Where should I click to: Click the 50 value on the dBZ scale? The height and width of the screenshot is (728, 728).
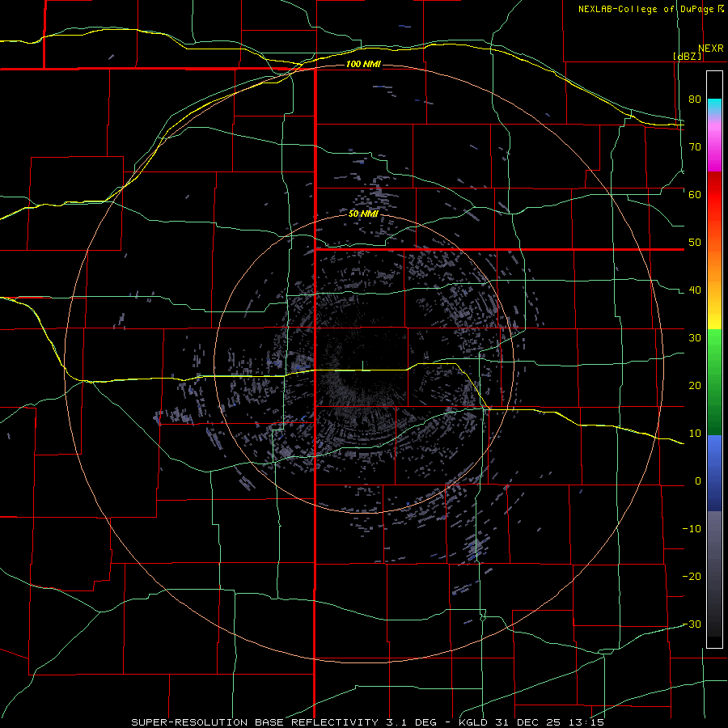coord(695,243)
